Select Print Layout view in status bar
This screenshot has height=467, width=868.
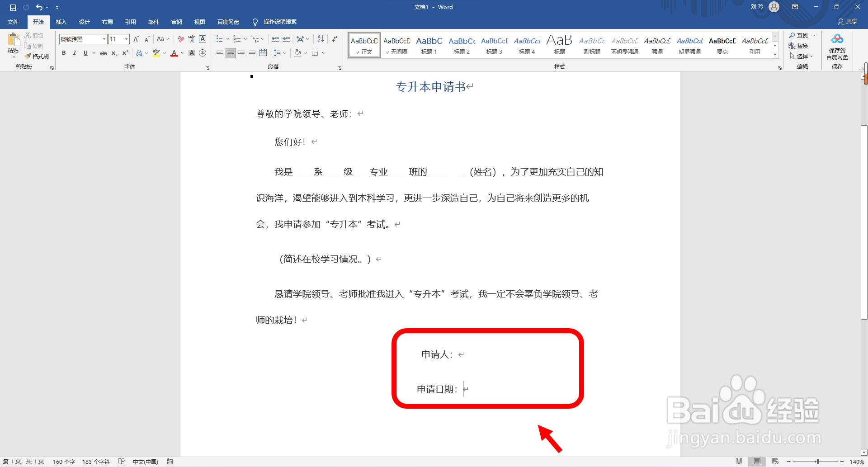point(757,462)
